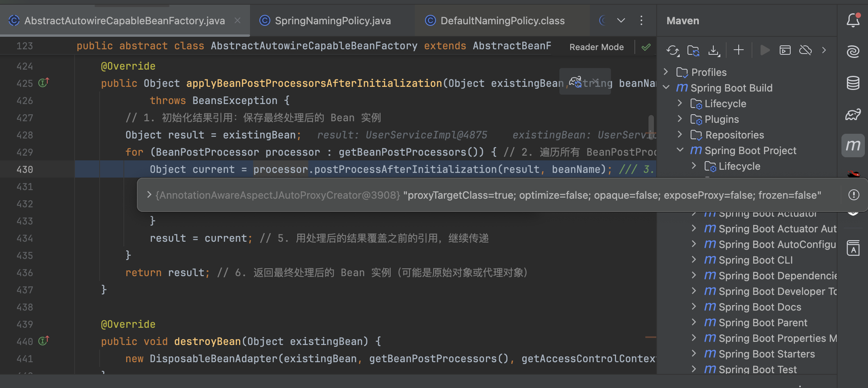Screen dimensions: 868x388
Task: Click the Maven panel title
Action: pos(682,21)
